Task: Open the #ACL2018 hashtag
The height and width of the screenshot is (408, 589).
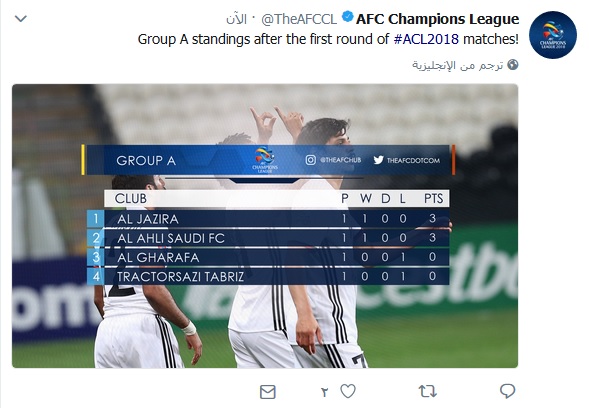Action: (x=426, y=39)
